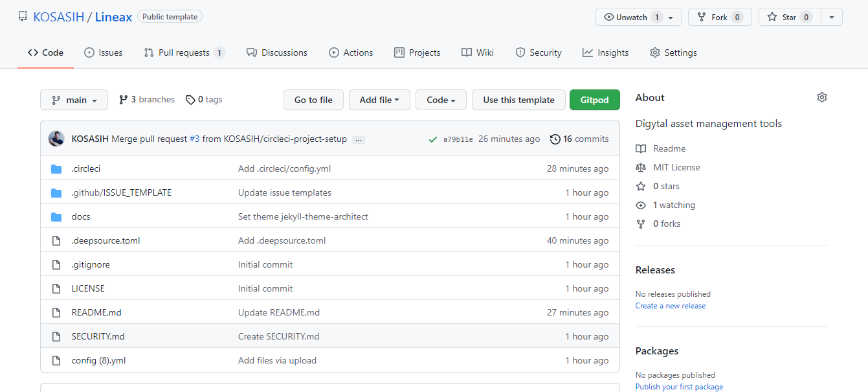The height and width of the screenshot is (392, 868).
Task: Open the Insights tab
Action: tap(605, 52)
